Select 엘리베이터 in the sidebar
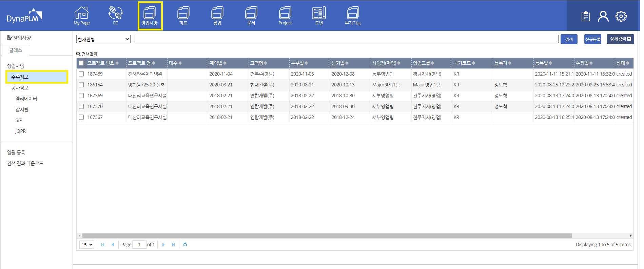 [26, 99]
